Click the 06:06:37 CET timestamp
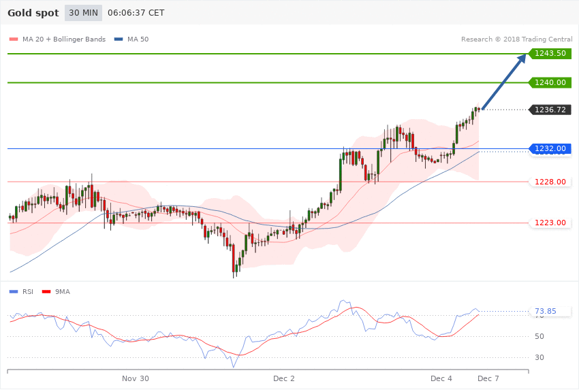579x392 pixels. (x=136, y=13)
